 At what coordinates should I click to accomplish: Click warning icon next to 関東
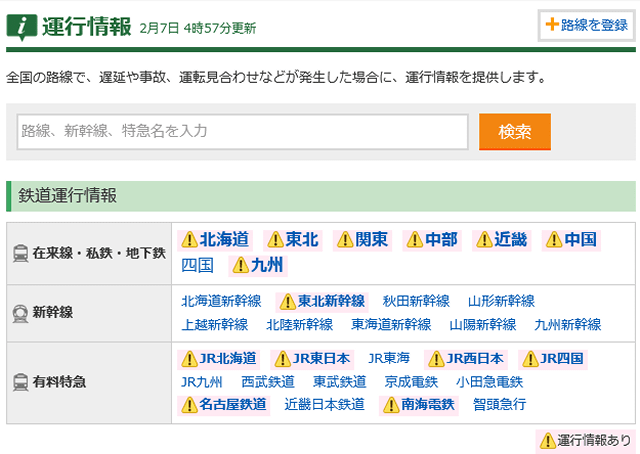(x=345, y=240)
